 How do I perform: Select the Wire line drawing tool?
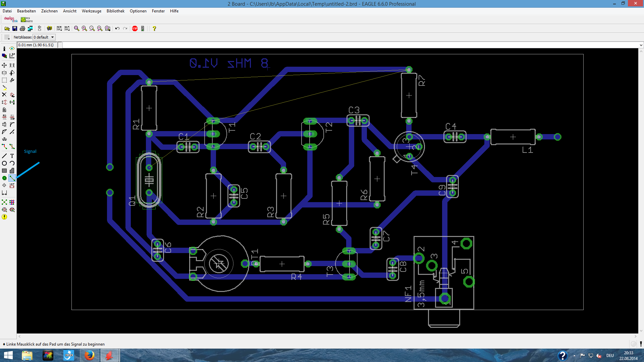click(4, 156)
